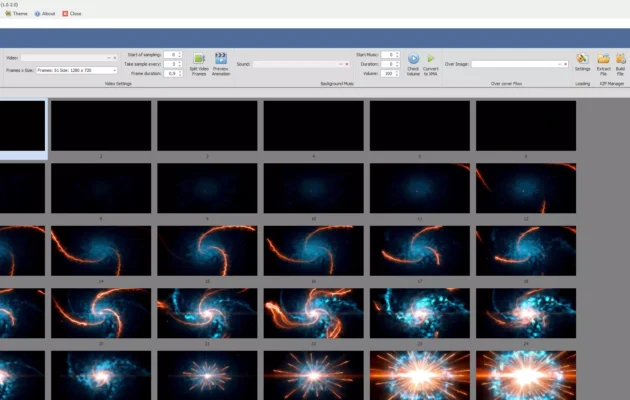Click the Extract File folder icon

point(603,59)
